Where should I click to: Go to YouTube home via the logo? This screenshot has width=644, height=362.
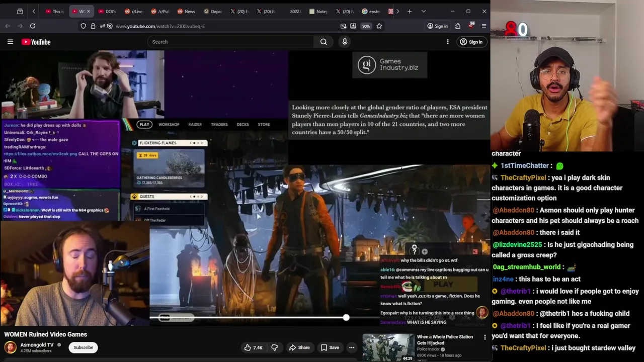(x=36, y=42)
